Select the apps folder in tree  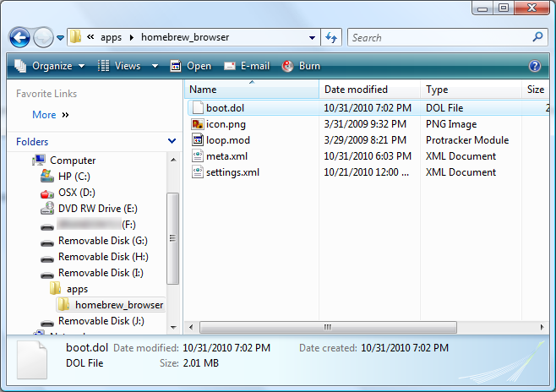tap(77, 289)
